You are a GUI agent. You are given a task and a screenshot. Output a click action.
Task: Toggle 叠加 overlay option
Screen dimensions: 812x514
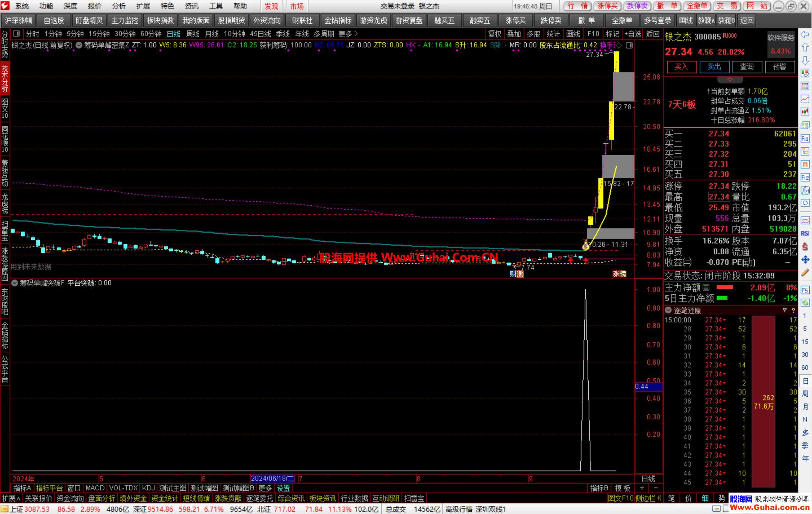(514, 34)
